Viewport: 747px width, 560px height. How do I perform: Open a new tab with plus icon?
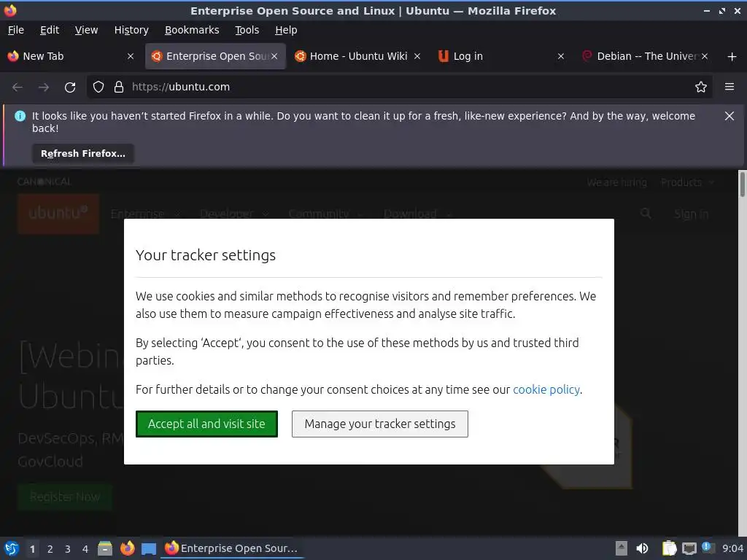732,57
